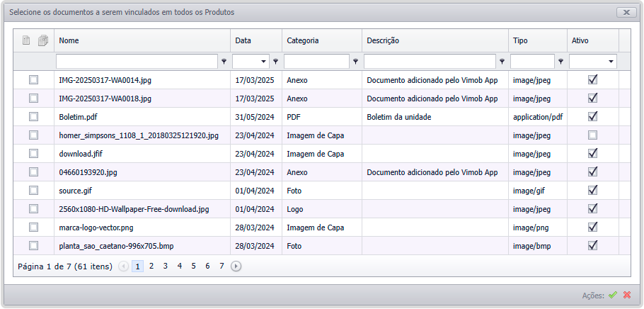Image resolution: width=644 pixels, height=309 pixels.
Task: Select planta_sao_caetano bmp row checkbox
Action: click(x=33, y=246)
